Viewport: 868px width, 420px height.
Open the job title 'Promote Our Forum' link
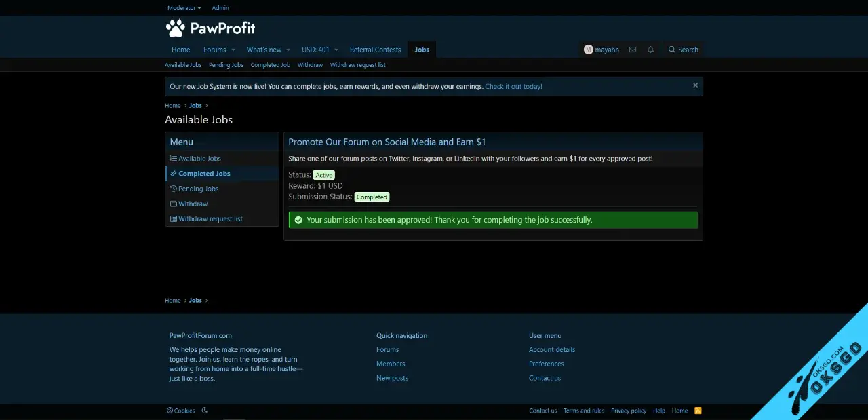(x=387, y=142)
